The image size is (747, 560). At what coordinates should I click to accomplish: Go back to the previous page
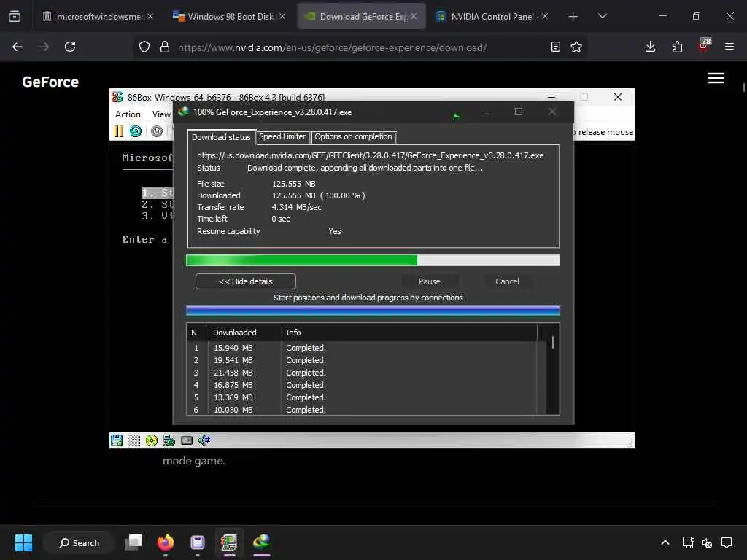coord(18,47)
